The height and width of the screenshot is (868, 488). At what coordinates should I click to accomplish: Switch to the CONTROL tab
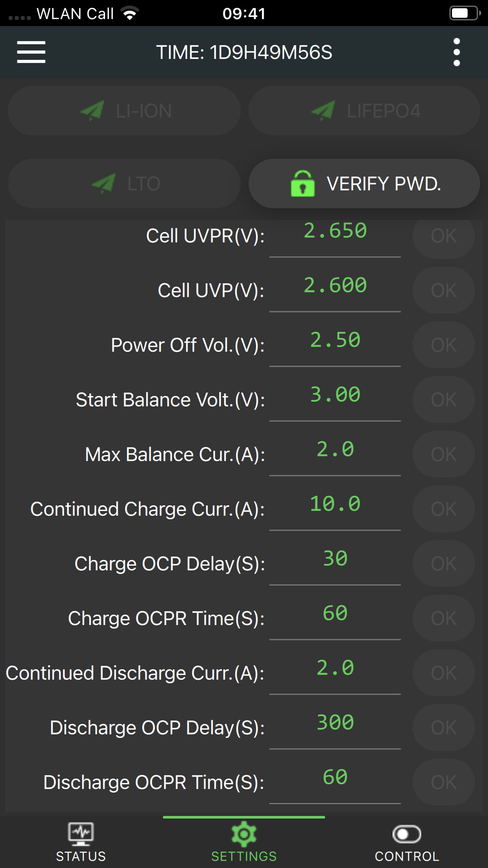[x=406, y=842]
